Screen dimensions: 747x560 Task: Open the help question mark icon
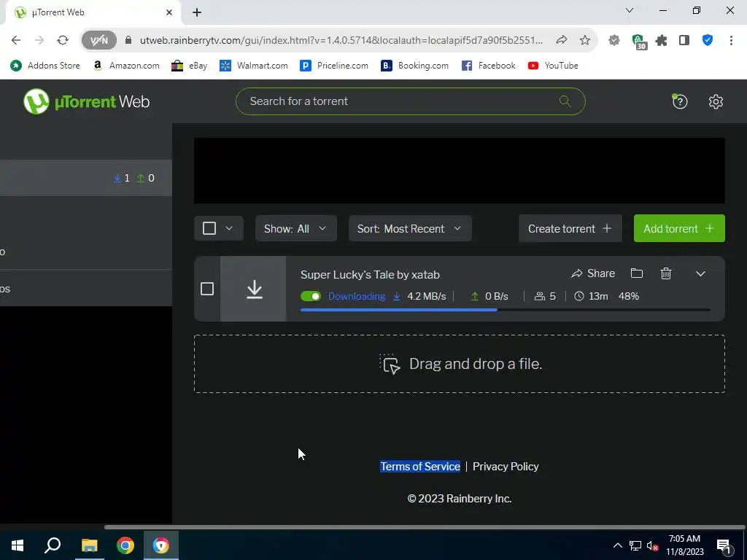coord(680,101)
